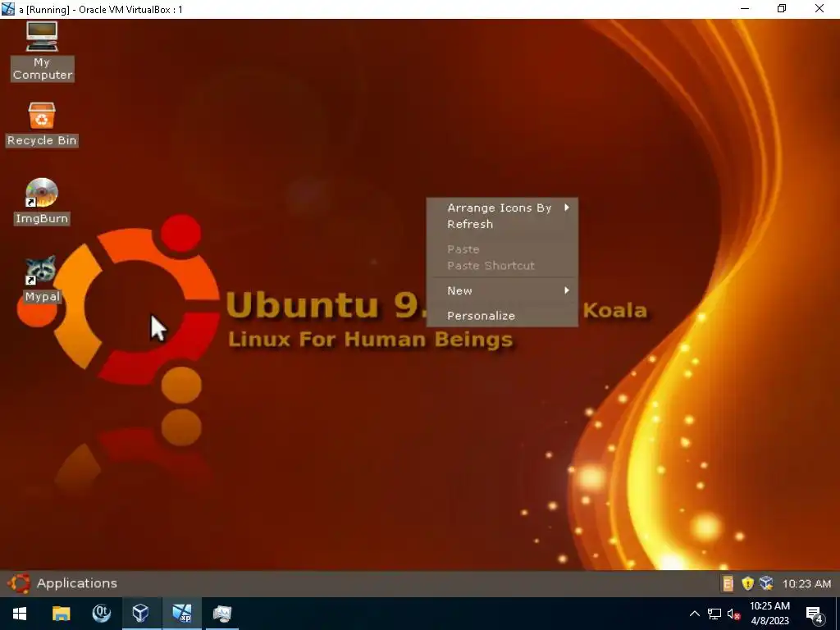Open the My Computer desktop icon

click(42, 51)
